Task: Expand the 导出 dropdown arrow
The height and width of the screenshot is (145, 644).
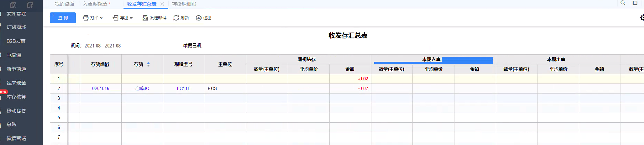Action: (x=131, y=18)
